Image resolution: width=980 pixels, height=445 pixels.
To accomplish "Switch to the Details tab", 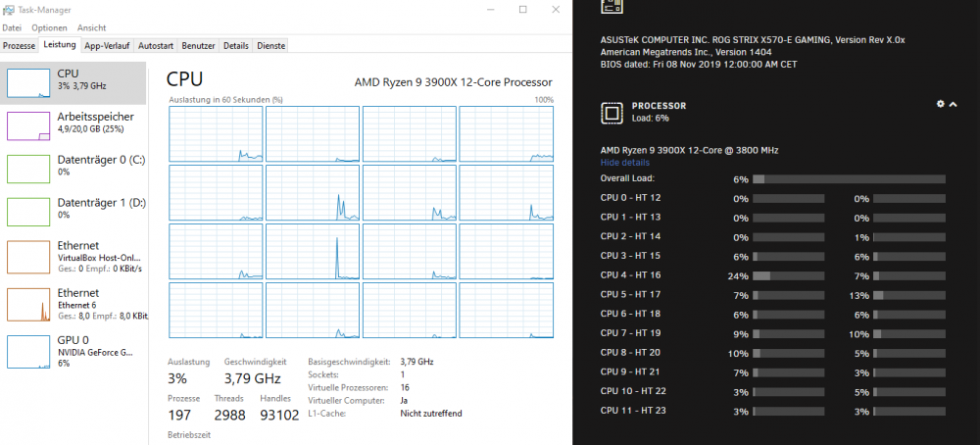I will [x=235, y=46].
